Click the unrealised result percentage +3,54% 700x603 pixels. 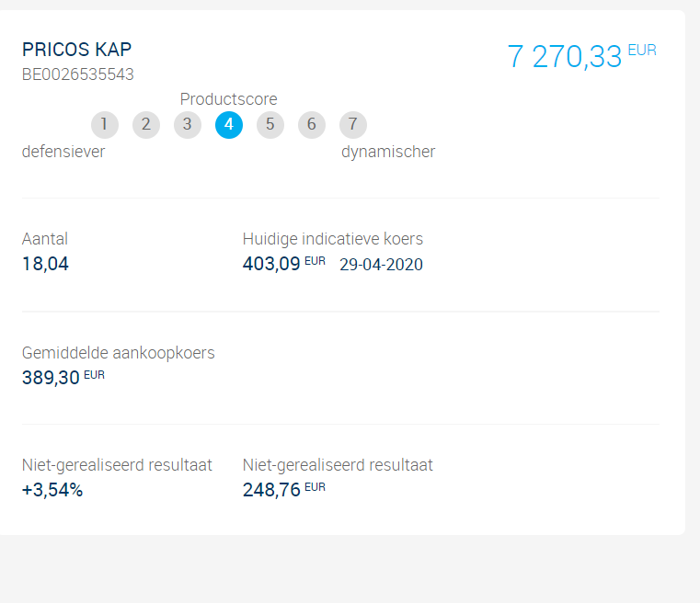(x=52, y=490)
